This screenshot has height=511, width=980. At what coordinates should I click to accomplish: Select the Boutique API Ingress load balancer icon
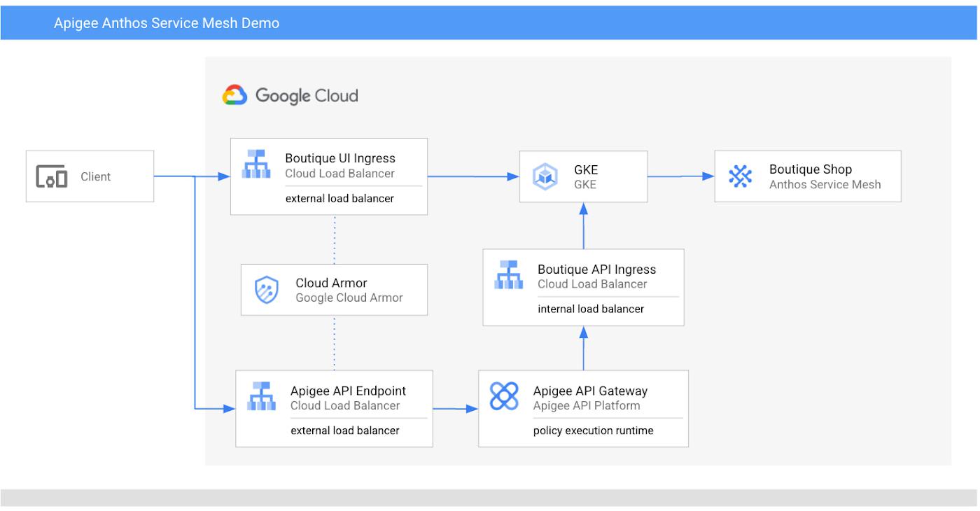click(508, 274)
